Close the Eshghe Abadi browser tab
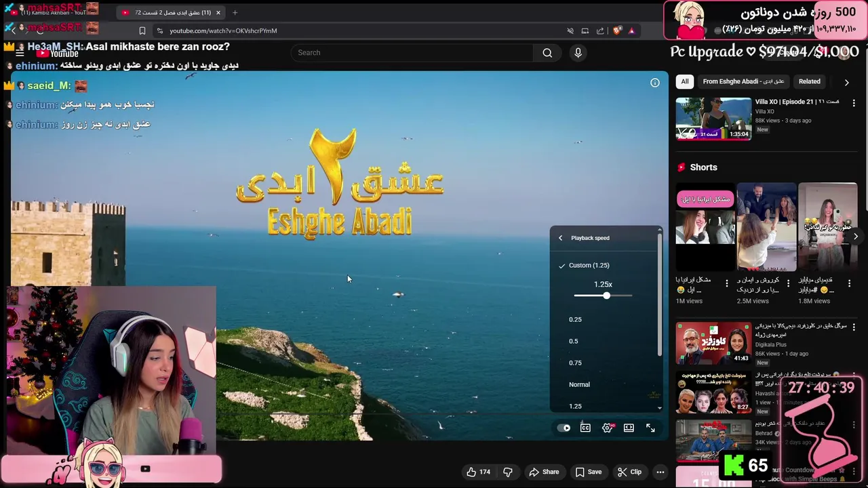This screenshot has width=868, height=488. click(218, 12)
